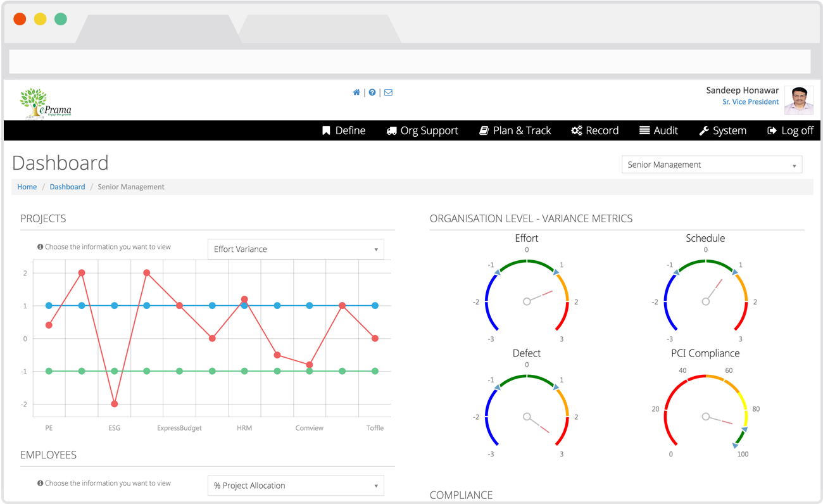This screenshot has height=504, width=823.
Task: Open the Audit menu
Action: tap(658, 130)
